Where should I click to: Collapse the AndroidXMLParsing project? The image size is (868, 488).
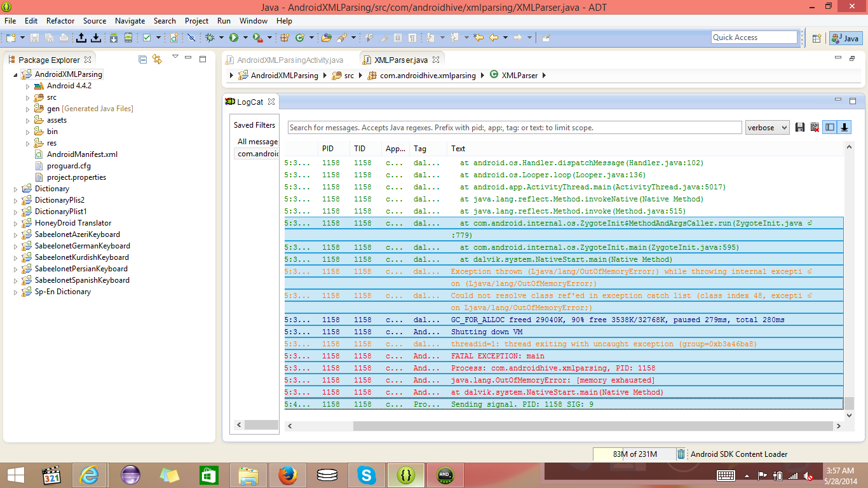(16, 74)
